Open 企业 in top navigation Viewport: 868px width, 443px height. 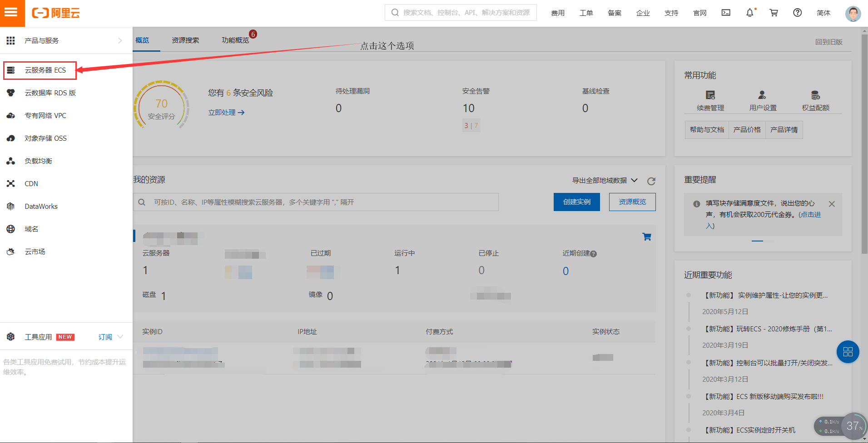[643, 13]
